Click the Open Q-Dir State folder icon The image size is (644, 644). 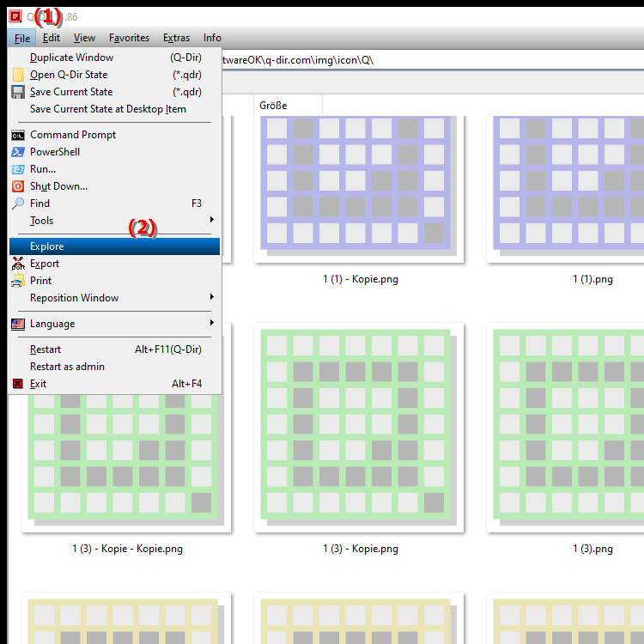click(x=18, y=75)
